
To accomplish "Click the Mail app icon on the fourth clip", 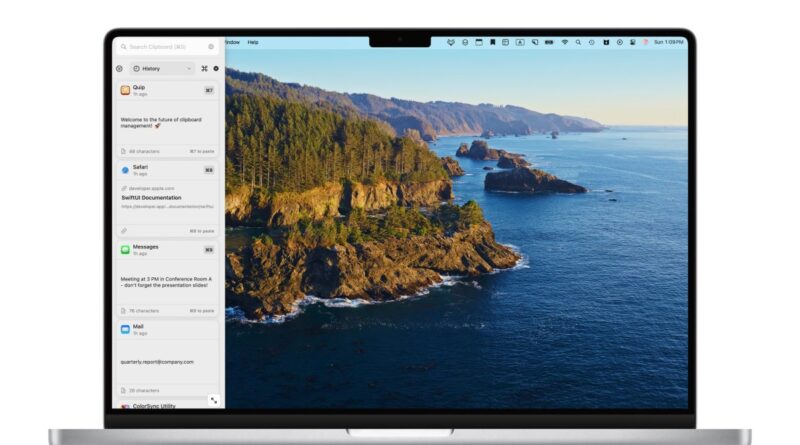I will (x=125, y=329).
